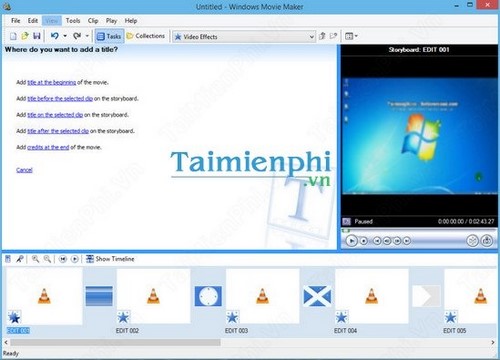Toggle Show Timeline view
Screen dimensions: 500x360
(x=110, y=259)
